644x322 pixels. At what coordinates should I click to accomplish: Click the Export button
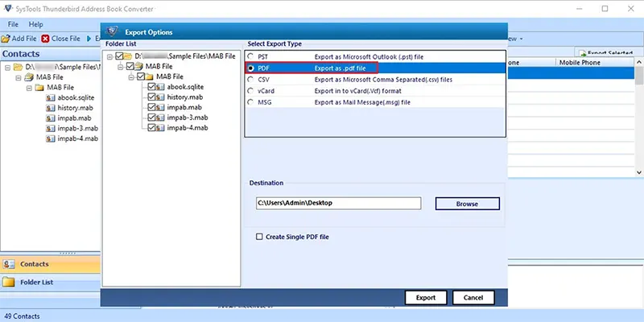[x=426, y=298]
